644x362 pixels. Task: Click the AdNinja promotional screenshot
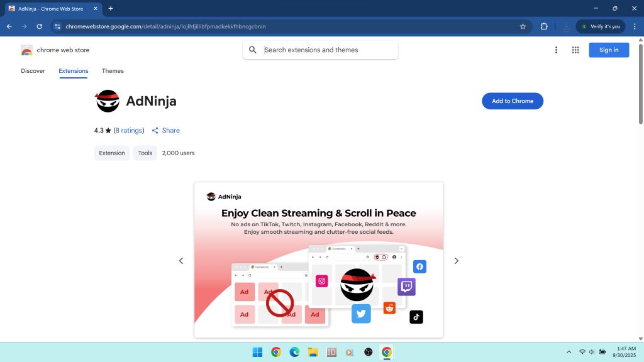(x=318, y=260)
